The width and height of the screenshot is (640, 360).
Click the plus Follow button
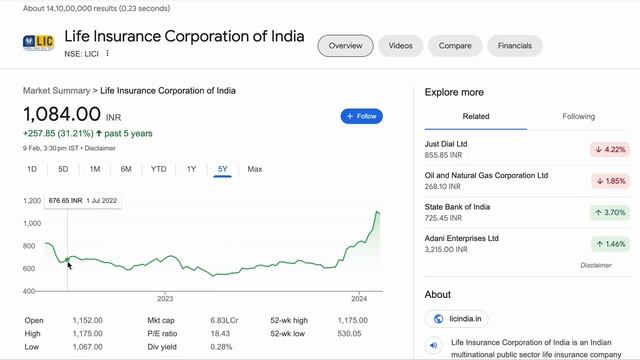362,116
